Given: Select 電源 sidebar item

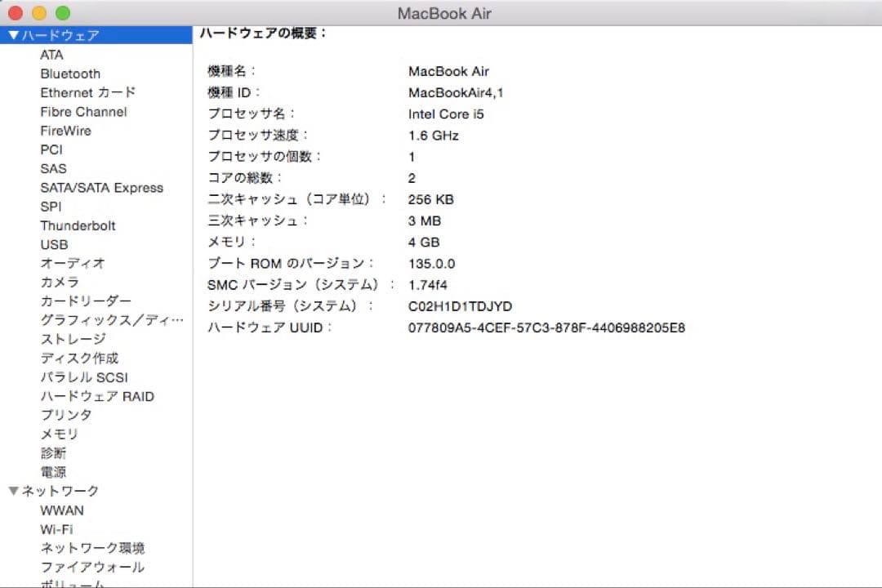Looking at the screenshot, I should point(53,472).
